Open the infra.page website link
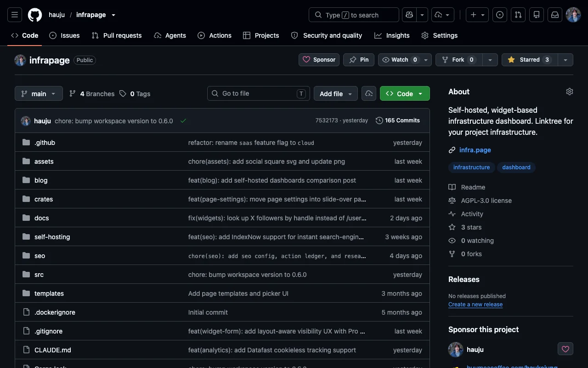The height and width of the screenshot is (368, 588). [x=475, y=150]
